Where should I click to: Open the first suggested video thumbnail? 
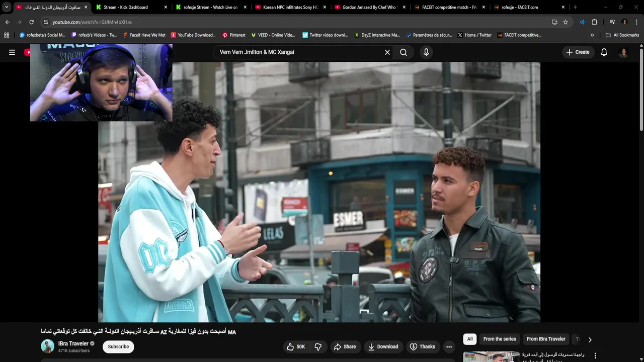(x=491, y=356)
